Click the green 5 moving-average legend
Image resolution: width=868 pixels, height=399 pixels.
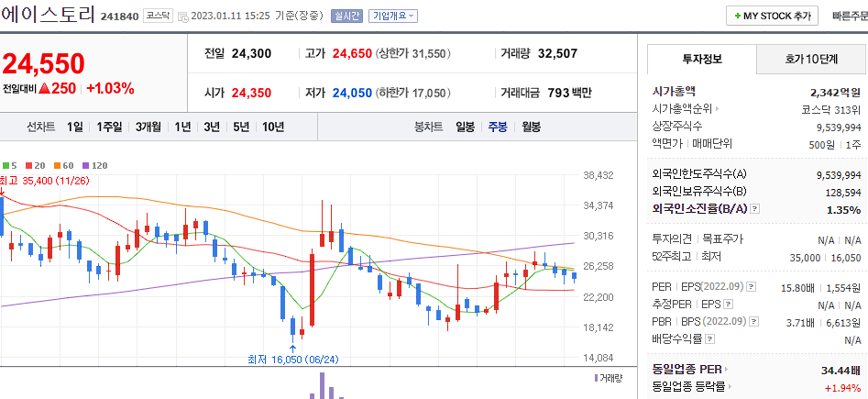point(10,165)
